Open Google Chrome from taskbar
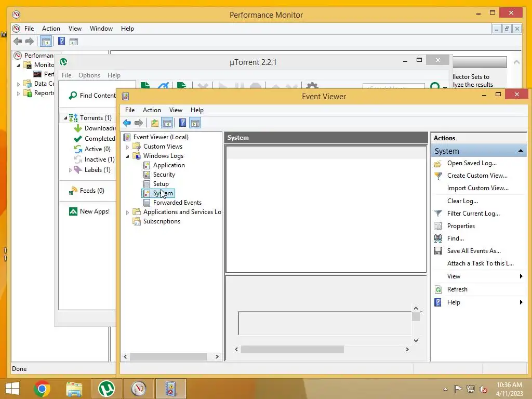Screen dimensions: 532x399 [x=42, y=389]
